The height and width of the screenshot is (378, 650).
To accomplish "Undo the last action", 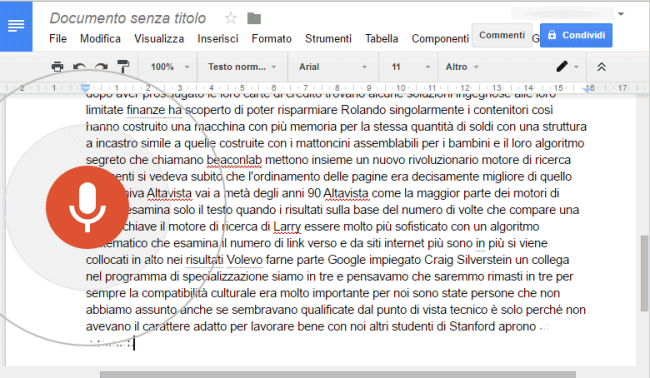I will pyautogui.click(x=79, y=67).
